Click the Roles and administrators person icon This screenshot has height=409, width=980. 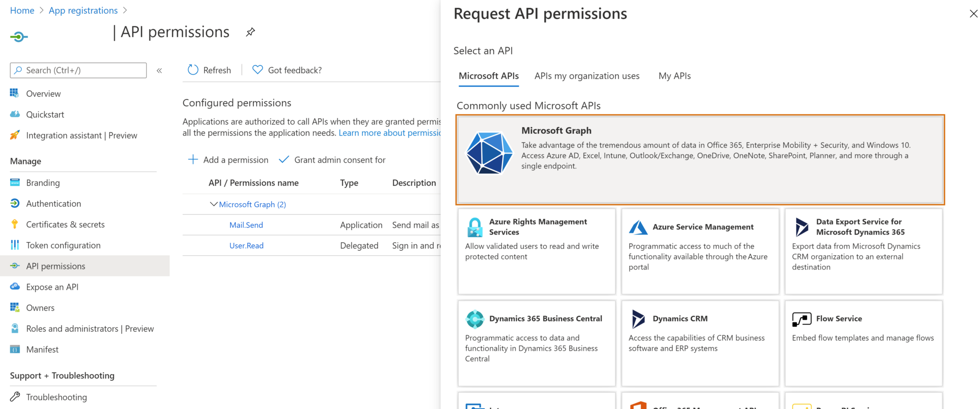click(15, 328)
